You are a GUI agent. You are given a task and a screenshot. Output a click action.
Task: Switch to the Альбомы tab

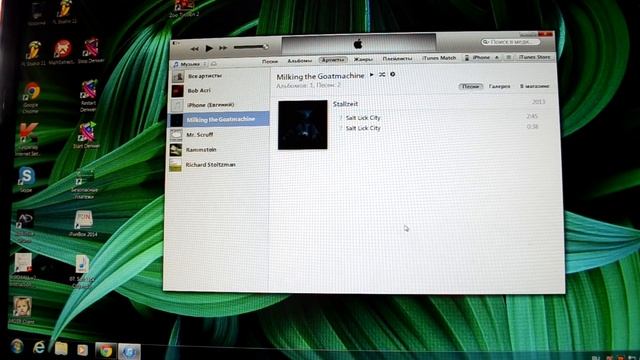[x=300, y=60]
